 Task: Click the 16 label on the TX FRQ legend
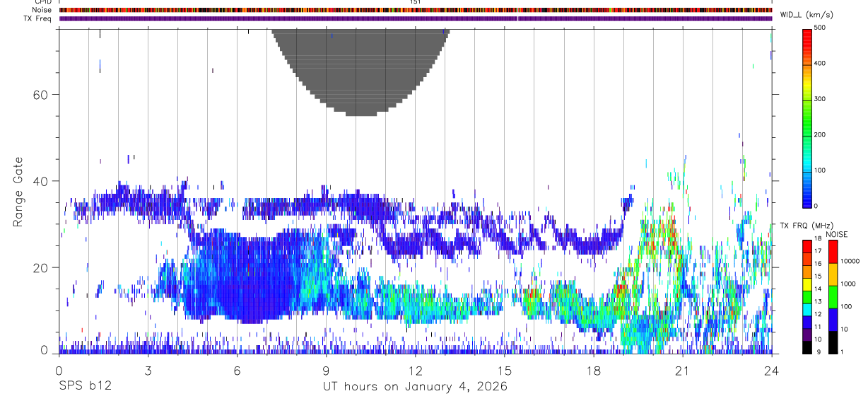pos(817,265)
